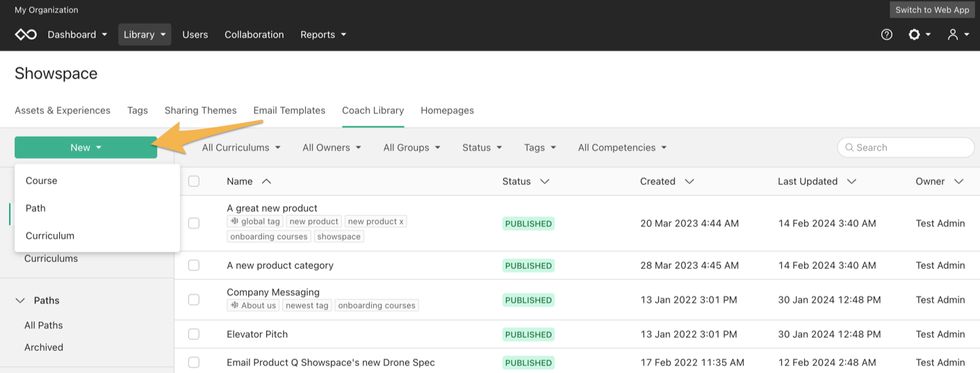980x373 pixels.
Task: Check the Company Messaging row
Action: click(194, 299)
